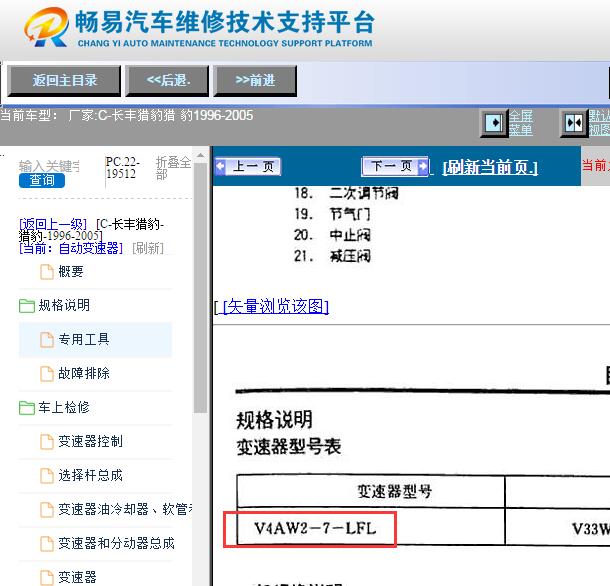Click the default view split icon

click(574, 123)
